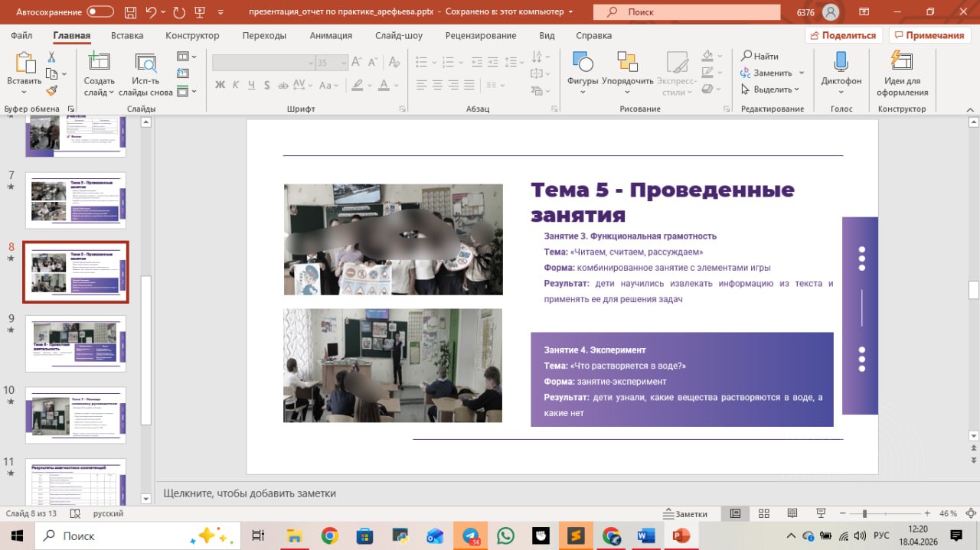Image resolution: width=980 pixels, height=550 pixels.
Task: Click the Justify alignment icon
Action: (x=469, y=85)
